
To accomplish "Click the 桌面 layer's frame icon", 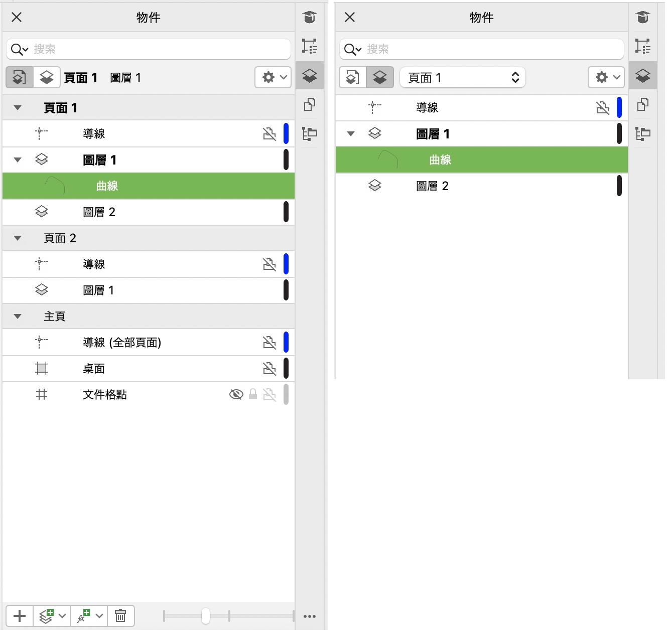I will pos(42,369).
